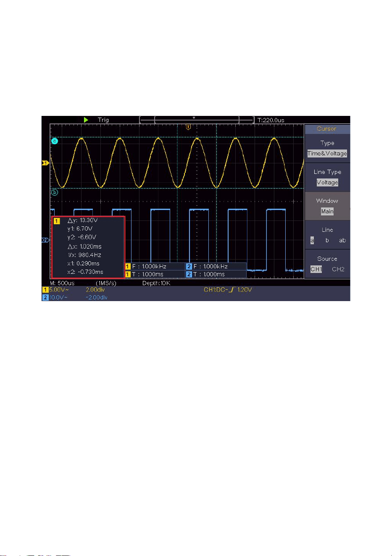Click the Δy: 13.30V readout

click(x=82, y=220)
